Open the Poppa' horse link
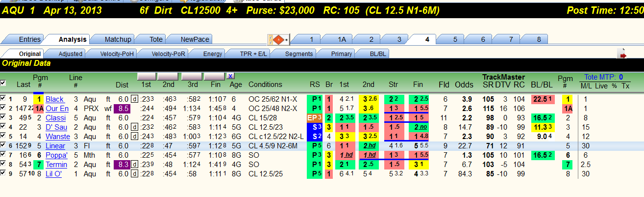 tap(56, 155)
